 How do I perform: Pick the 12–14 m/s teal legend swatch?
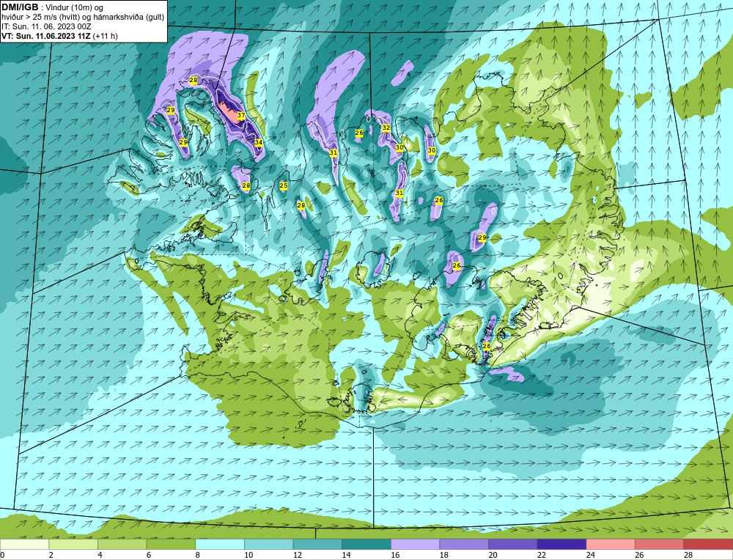pyautogui.click(x=317, y=544)
